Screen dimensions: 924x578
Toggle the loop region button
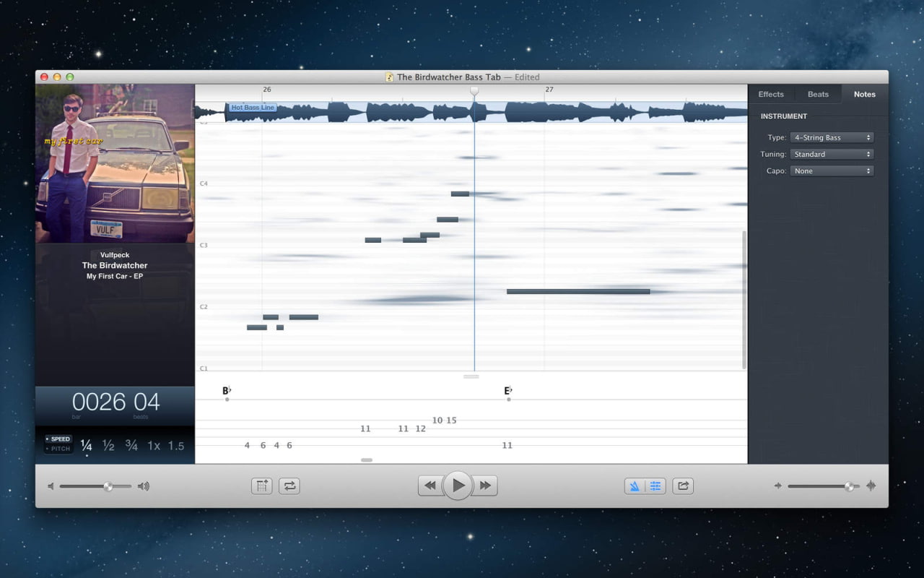[289, 486]
